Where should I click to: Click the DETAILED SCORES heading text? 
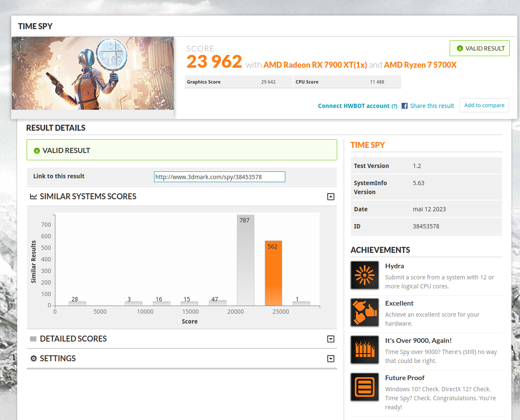[73, 339]
